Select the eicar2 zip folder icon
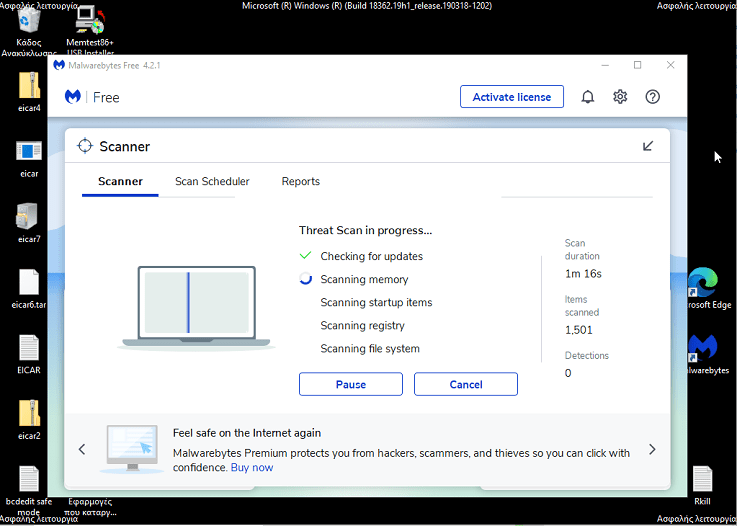Screen dimensions: 737x526 pyautogui.click(x=29, y=420)
